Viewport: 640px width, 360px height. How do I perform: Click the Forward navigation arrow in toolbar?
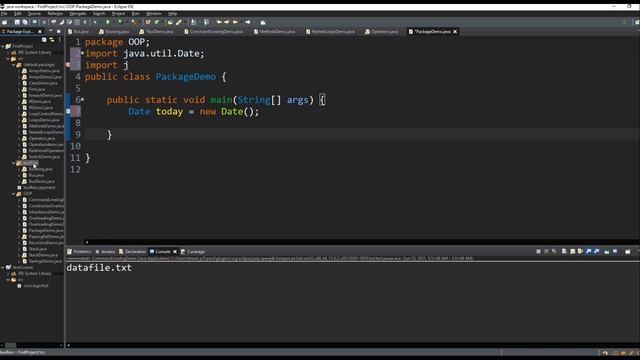pyautogui.click(x=248, y=22)
